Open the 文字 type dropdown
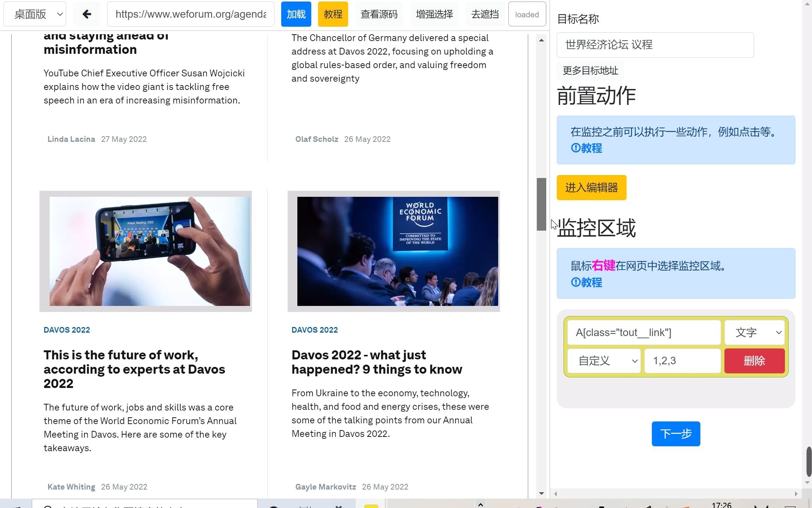The height and width of the screenshot is (508, 812). click(754, 333)
